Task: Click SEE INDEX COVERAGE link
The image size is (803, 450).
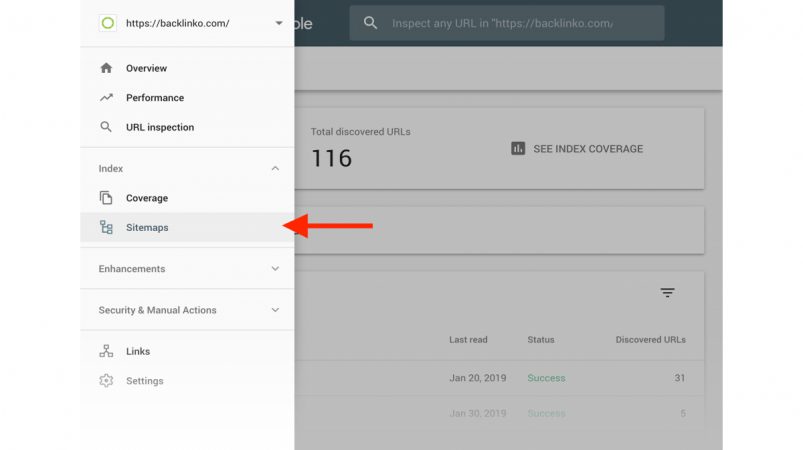Action: click(588, 149)
